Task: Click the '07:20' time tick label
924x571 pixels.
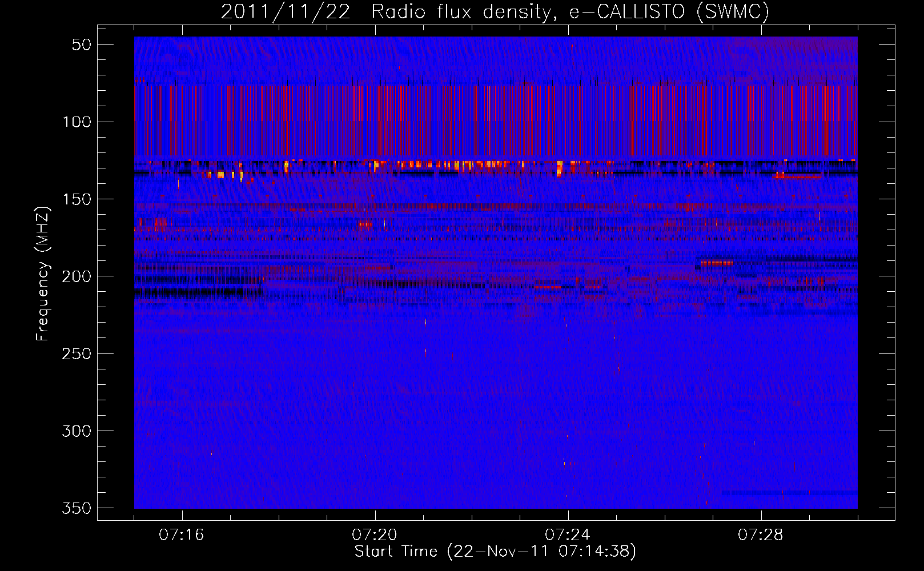Action: [x=375, y=535]
